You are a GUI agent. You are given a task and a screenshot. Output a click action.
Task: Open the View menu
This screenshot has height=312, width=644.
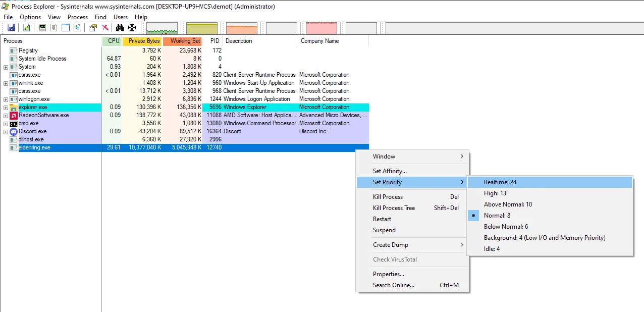click(x=54, y=17)
